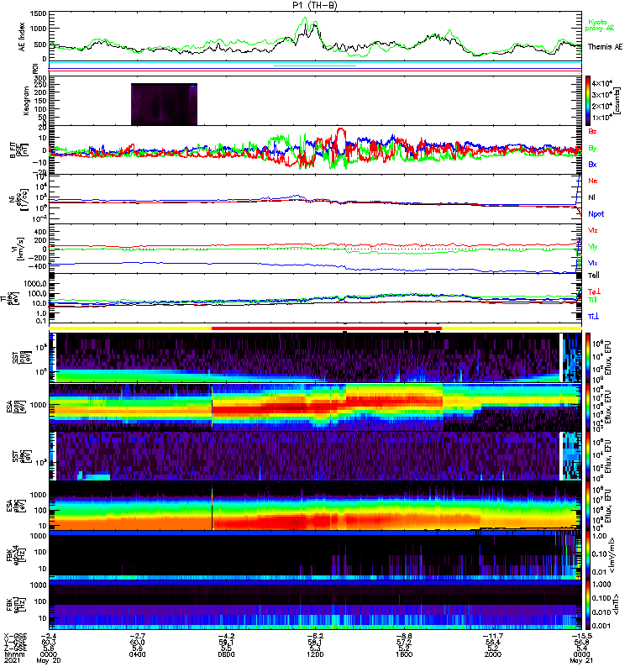
Task: Click the blue Bx legend label
Action: [x=592, y=165]
